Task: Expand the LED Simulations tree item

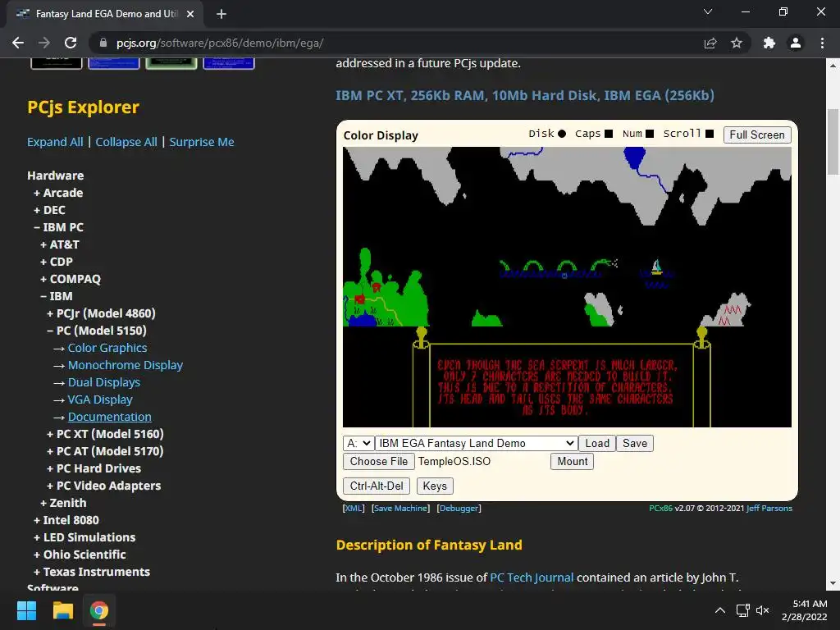Action: point(84,537)
